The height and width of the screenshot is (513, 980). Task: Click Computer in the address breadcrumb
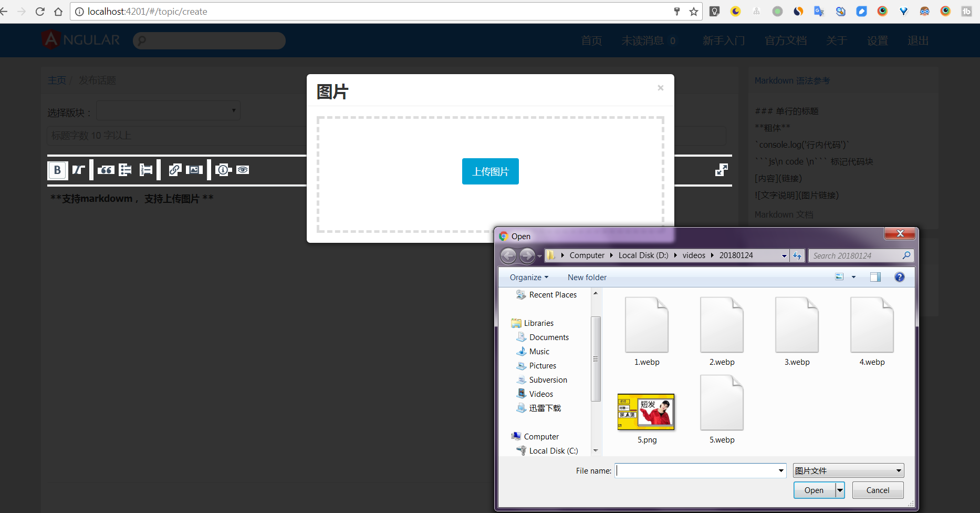587,255
